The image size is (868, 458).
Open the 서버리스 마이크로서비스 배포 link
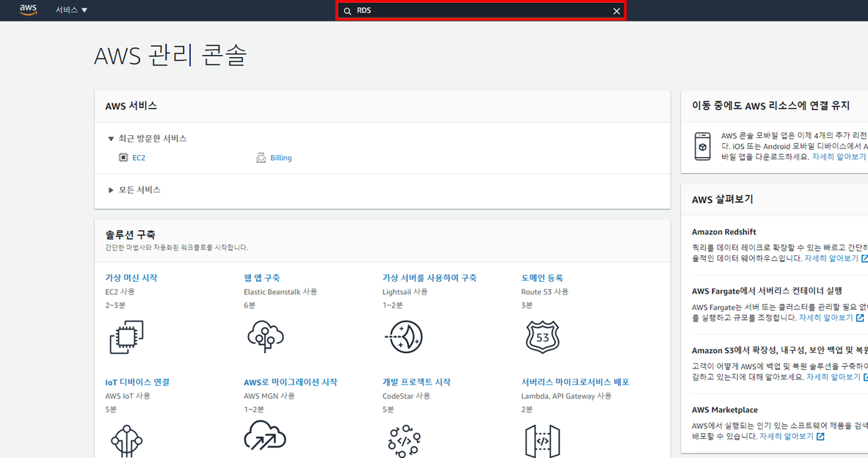click(x=575, y=382)
